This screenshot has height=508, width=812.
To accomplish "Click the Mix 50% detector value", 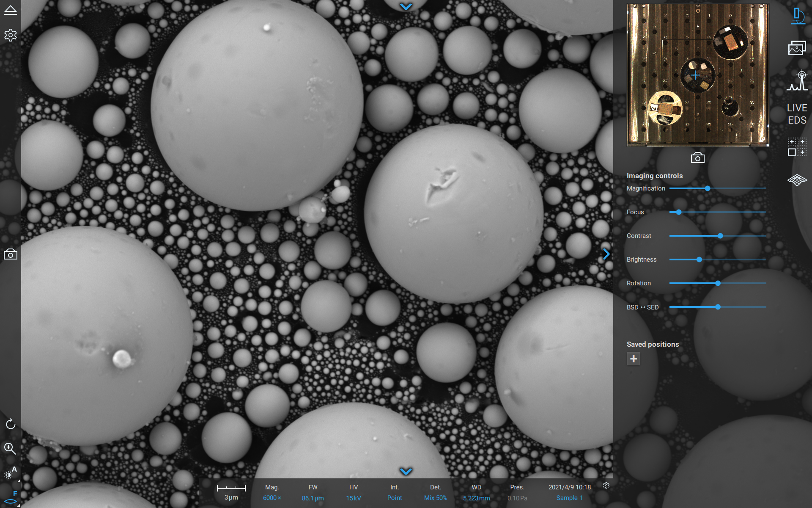I will (x=436, y=498).
